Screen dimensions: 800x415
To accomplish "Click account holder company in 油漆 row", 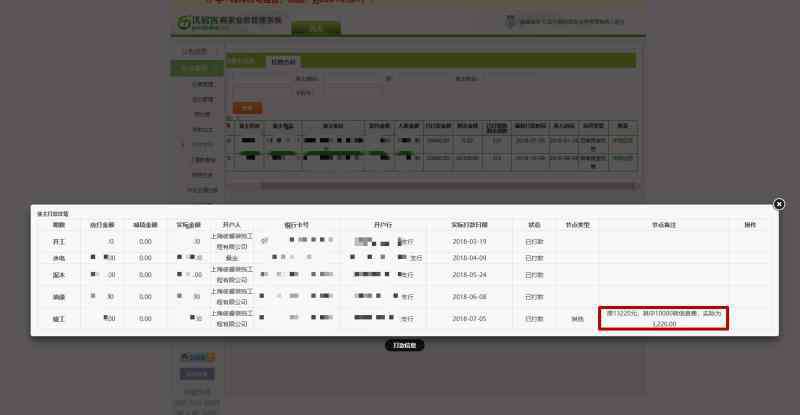I will pyautogui.click(x=232, y=297).
